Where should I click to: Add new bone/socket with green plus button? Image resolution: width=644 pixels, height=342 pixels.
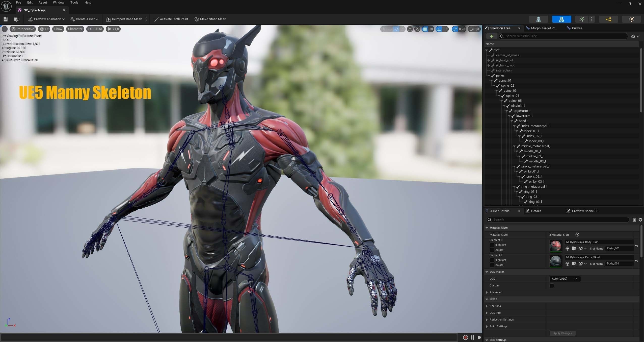tap(491, 36)
